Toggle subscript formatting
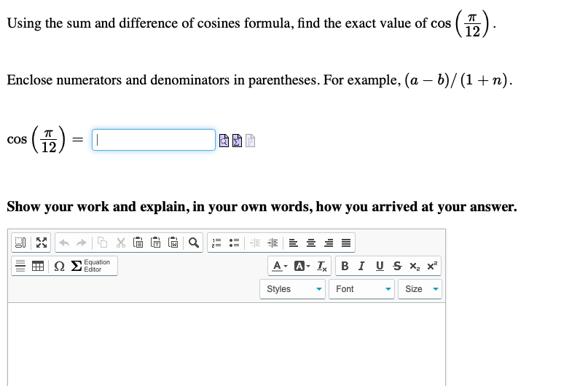 coord(415,266)
